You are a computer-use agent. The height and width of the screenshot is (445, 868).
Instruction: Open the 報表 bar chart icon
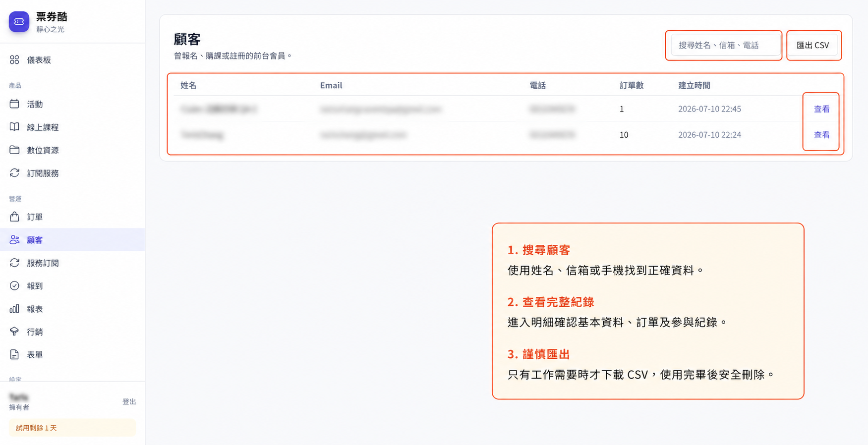14,309
